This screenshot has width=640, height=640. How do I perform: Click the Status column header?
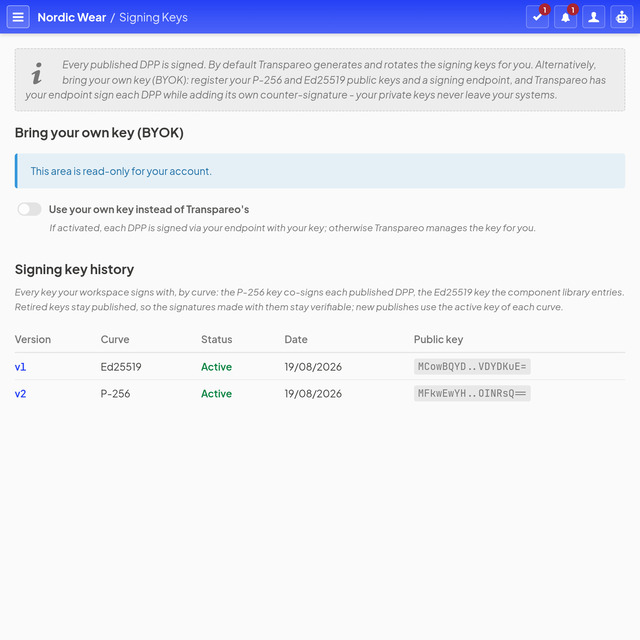click(216, 340)
